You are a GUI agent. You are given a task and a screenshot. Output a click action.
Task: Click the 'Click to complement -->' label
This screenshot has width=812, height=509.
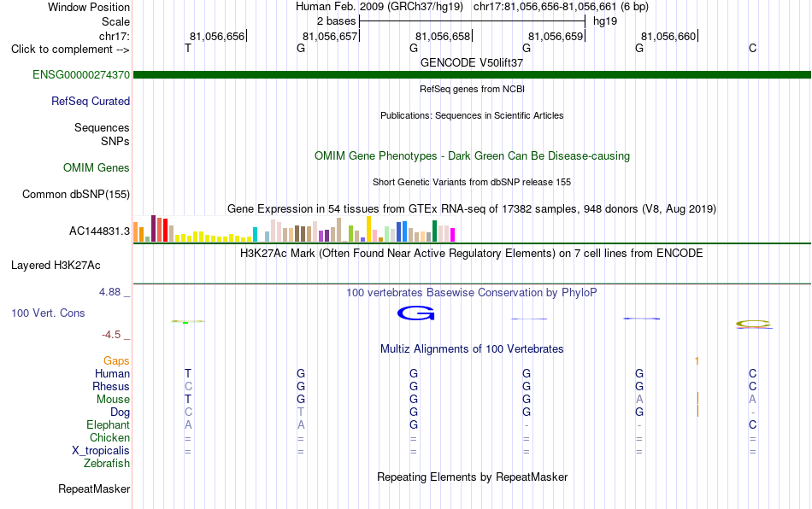coord(70,50)
